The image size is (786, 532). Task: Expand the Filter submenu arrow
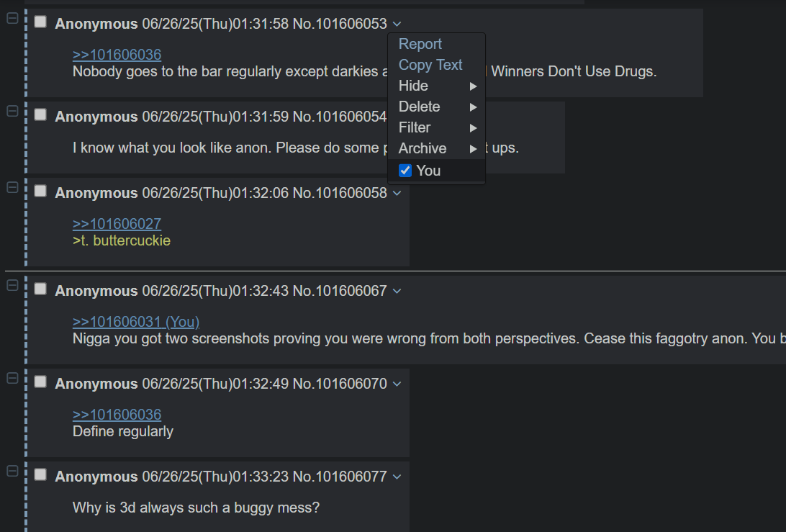point(473,128)
